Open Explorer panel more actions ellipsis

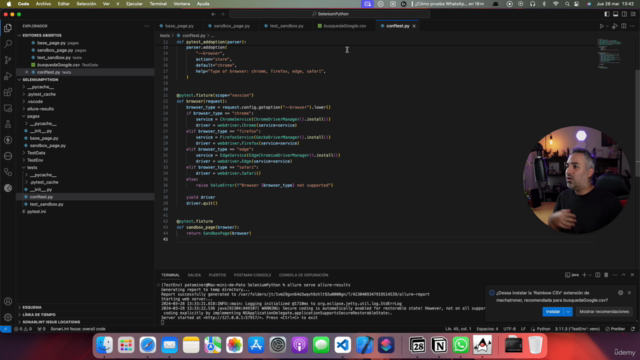147,26
